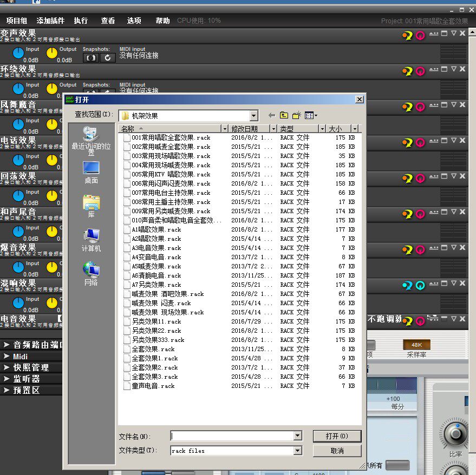Sort files by 类型 column header
The height and width of the screenshot is (475, 476).
click(x=298, y=129)
